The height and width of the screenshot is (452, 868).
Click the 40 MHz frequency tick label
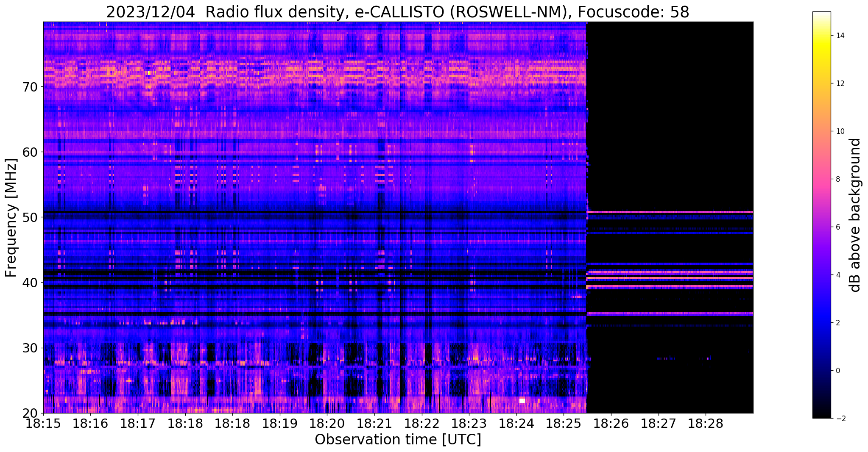pyautogui.click(x=30, y=283)
